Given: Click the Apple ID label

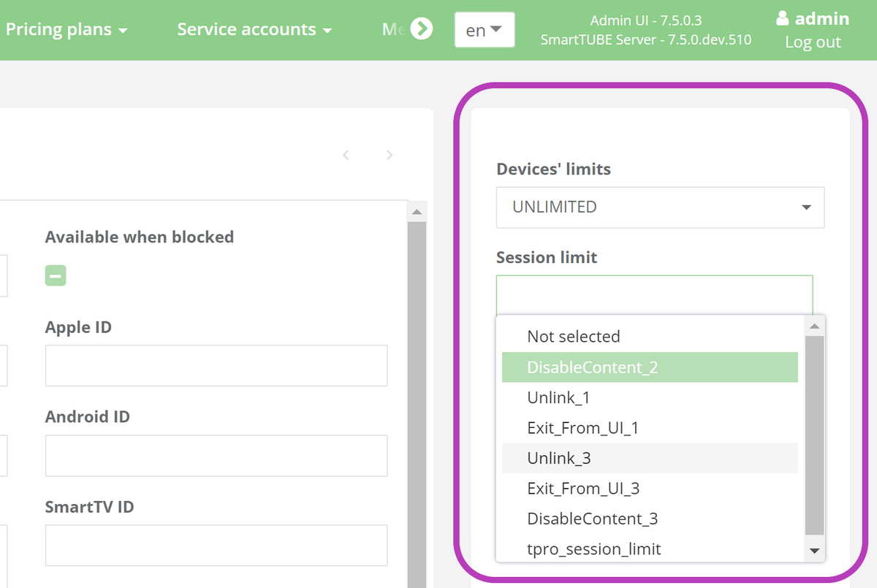Looking at the screenshot, I should (x=78, y=327).
